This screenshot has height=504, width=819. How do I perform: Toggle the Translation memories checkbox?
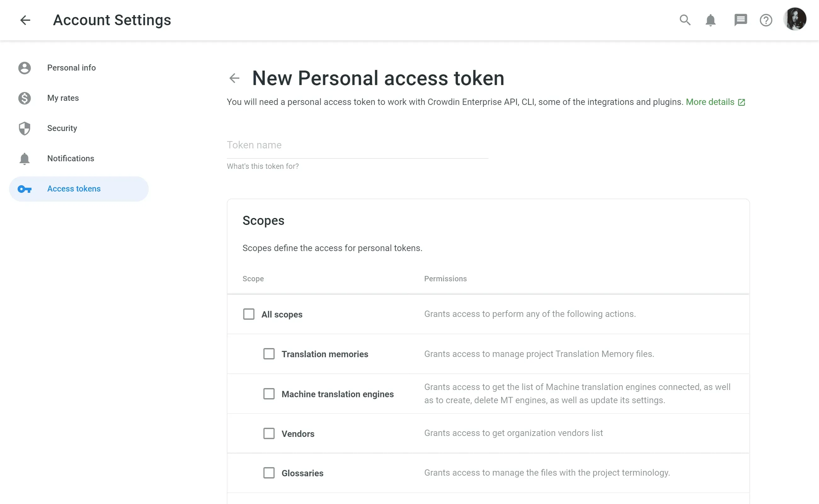pyautogui.click(x=268, y=354)
